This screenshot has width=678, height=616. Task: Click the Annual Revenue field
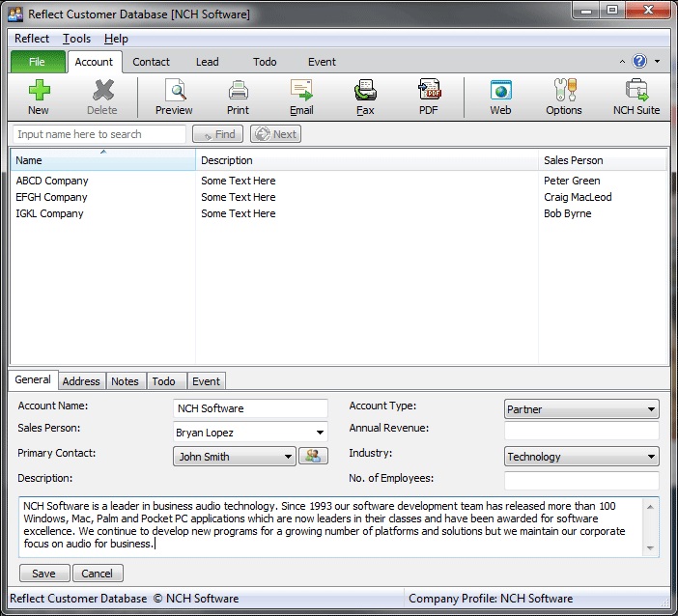pyautogui.click(x=581, y=431)
